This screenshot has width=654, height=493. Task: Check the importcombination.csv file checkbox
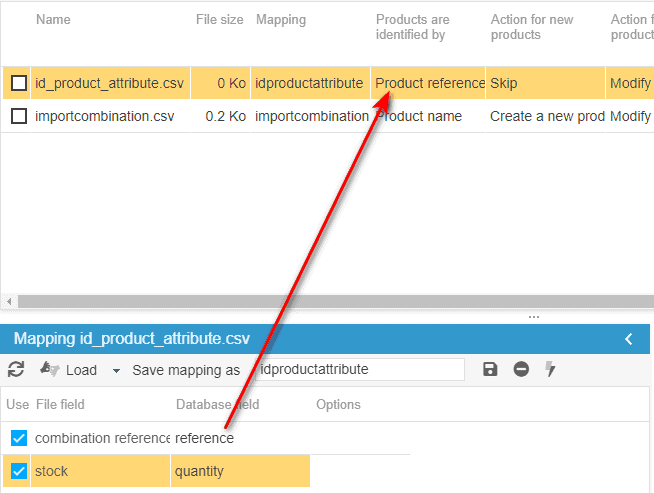click(18, 116)
